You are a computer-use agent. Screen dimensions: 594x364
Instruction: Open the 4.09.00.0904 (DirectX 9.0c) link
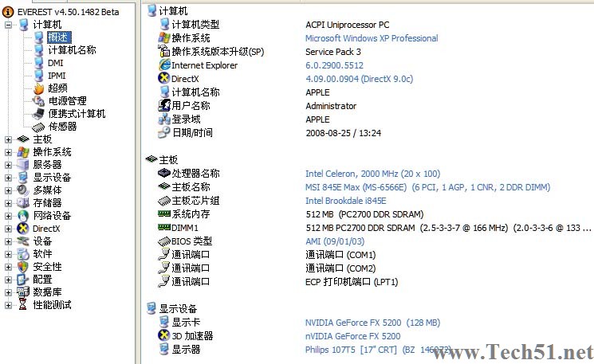[359, 79]
